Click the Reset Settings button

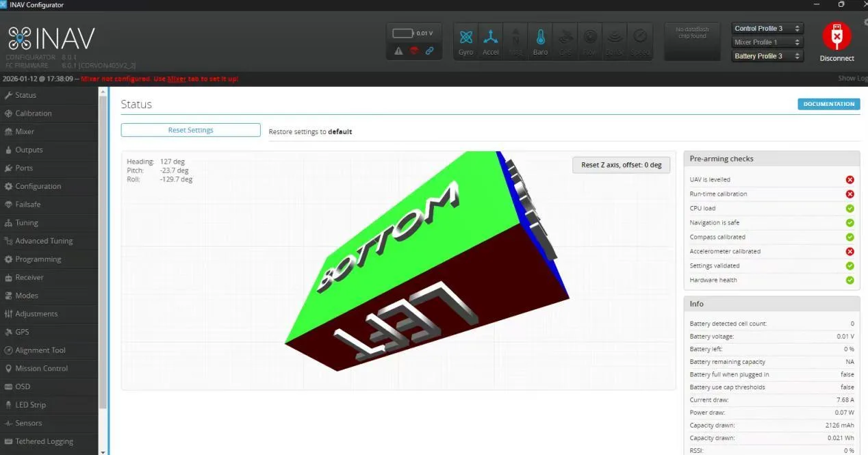click(191, 130)
